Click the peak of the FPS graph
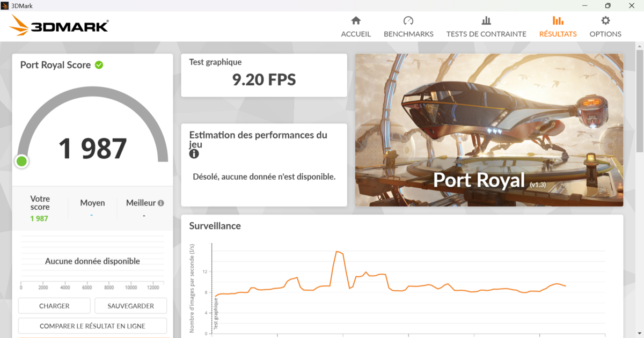Viewport: 644px width, 338px height. tap(338, 251)
